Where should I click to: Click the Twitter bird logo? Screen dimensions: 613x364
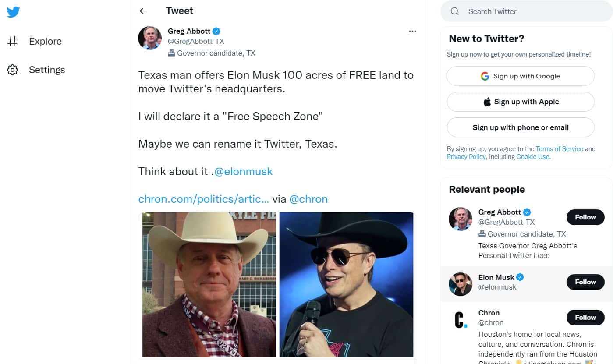(x=13, y=12)
